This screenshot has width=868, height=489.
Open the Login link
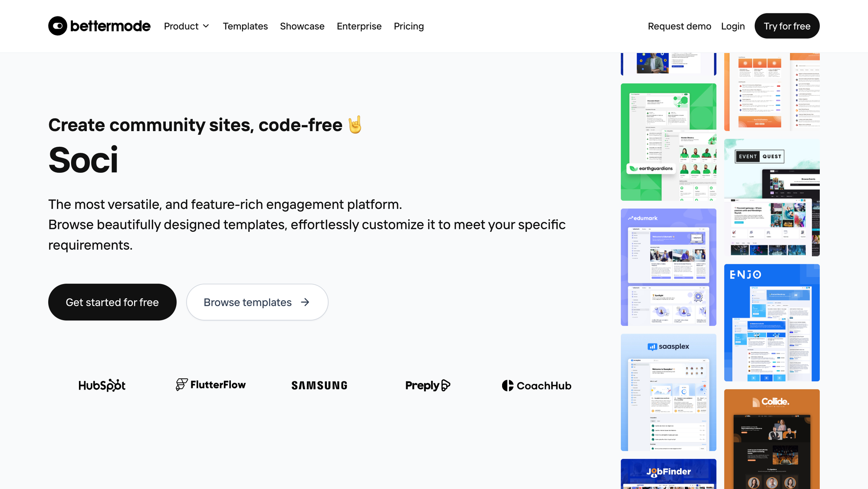[733, 26]
